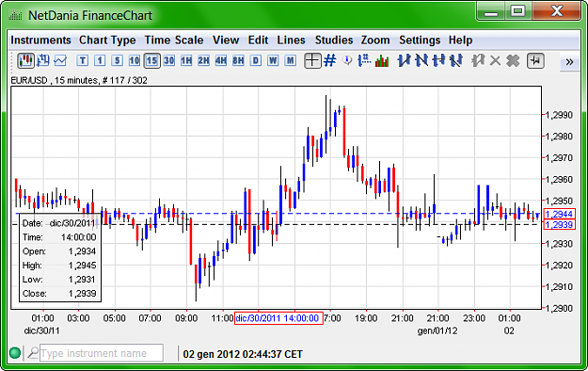
Task: Set time scale to 30 minutes
Action: (169, 60)
